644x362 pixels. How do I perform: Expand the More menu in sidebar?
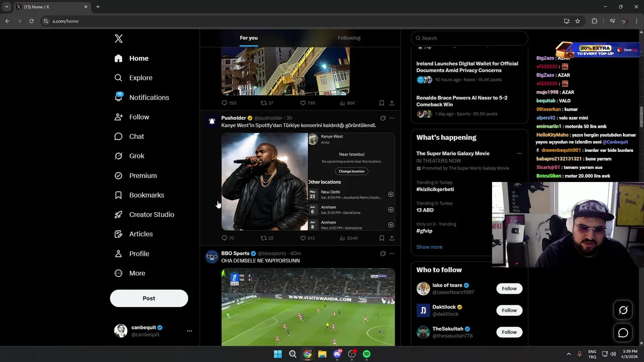point(129,274)
